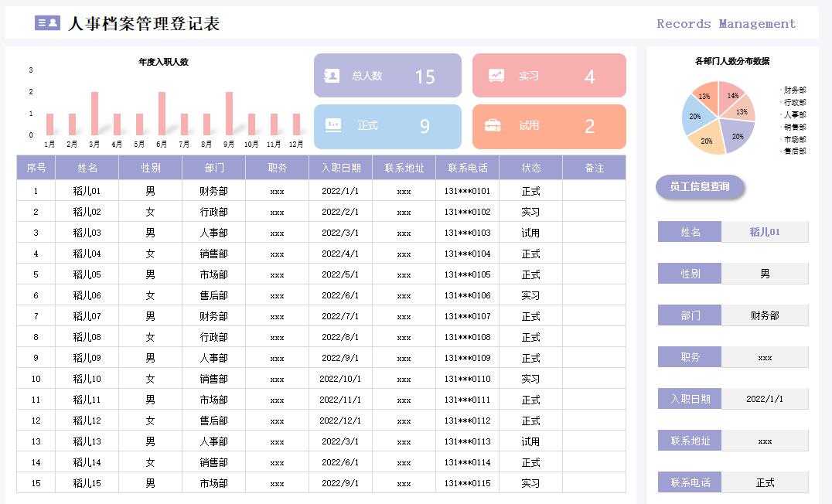832x504 pixels.
Task: Click the March bar in 年度入职人数 chart
Action: (94, 114)
